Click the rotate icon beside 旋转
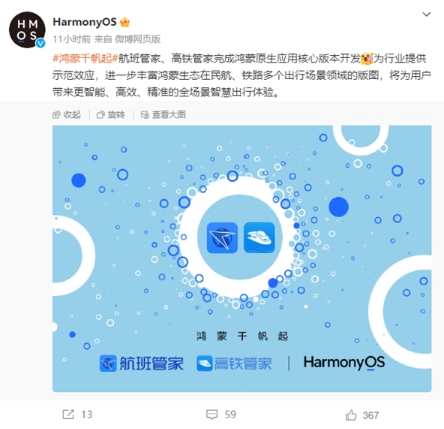This screenshot has height=429, width=444. point(100,115)
